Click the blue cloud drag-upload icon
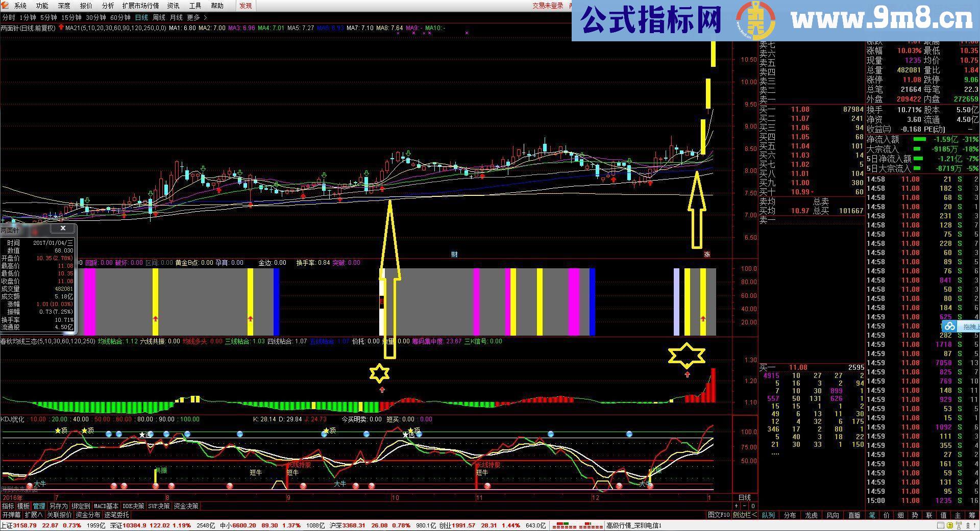Image resolution: width=980 pixels, height=531 pixels. coord(949,326)
